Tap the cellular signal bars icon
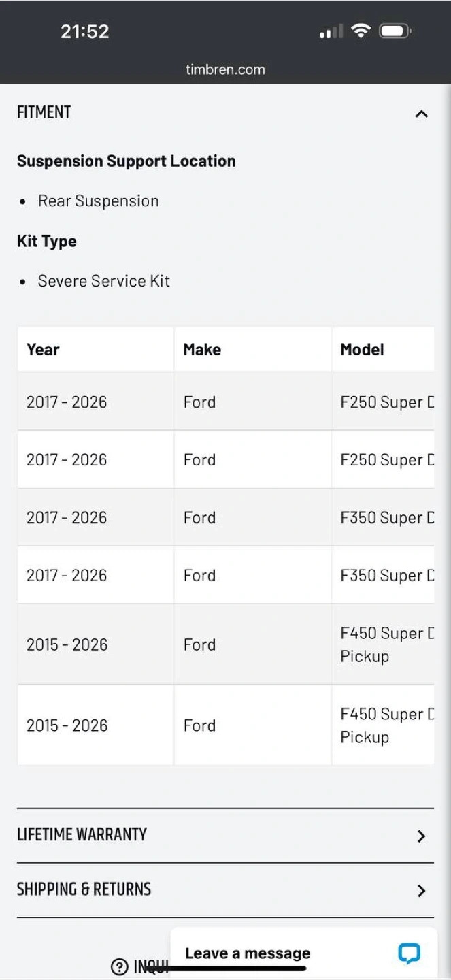Image resolution: width=451 pixels, height=980 pixels. [x=331, y=31]
